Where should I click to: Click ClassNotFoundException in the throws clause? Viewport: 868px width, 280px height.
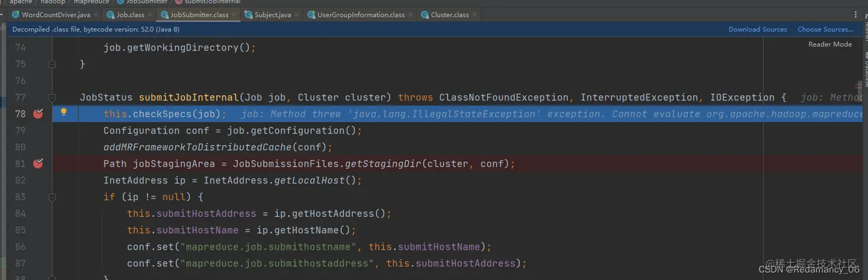pos(503,98)
